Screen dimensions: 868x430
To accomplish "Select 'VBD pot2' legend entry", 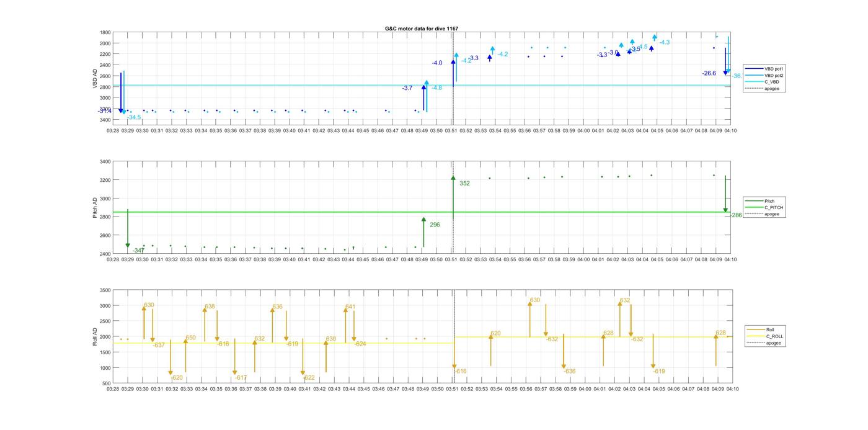I will point(764,75).
